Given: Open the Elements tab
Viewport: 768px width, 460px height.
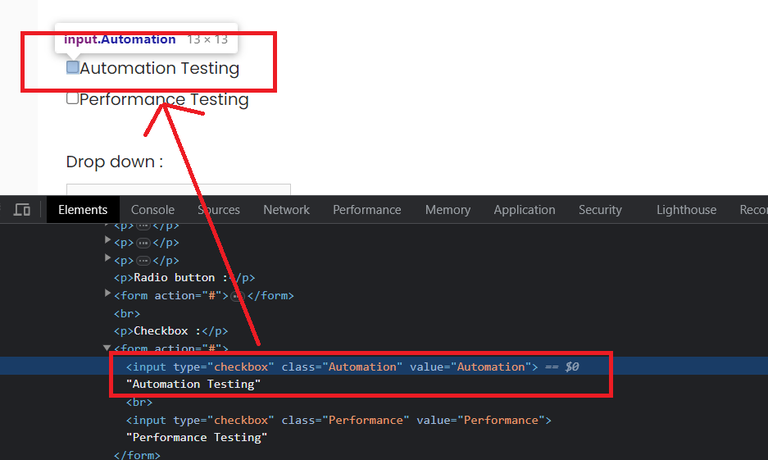Looking at the screenshot, I should point(83,210).
